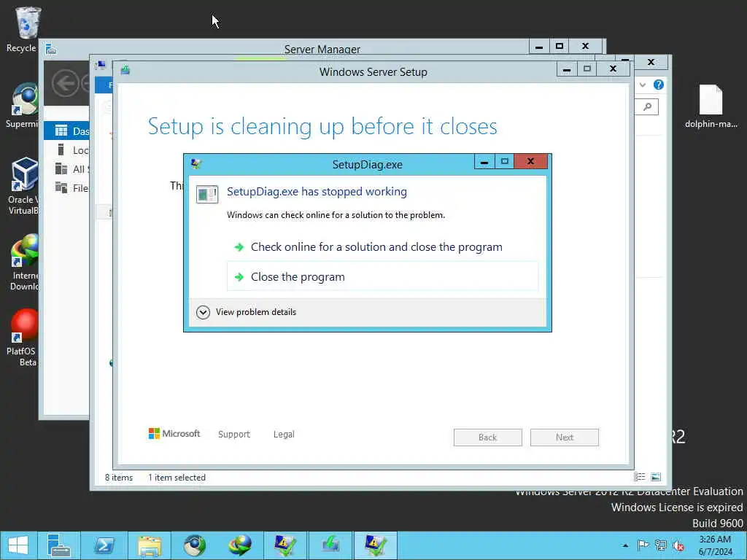
Task: Click the '1 item selected' status text
Action: click(x=177, y=478)
